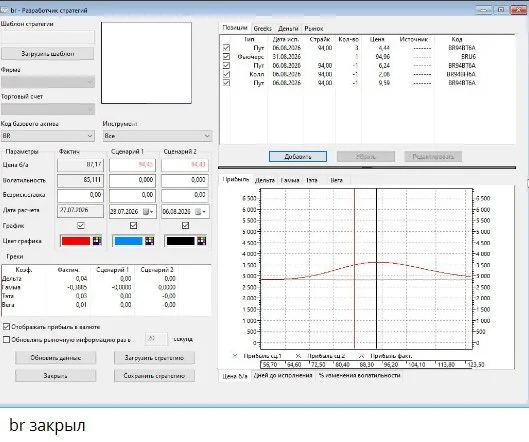Open the Торговый счет dropdown
This screenshot has height=442, width=529.
(48, 109)
